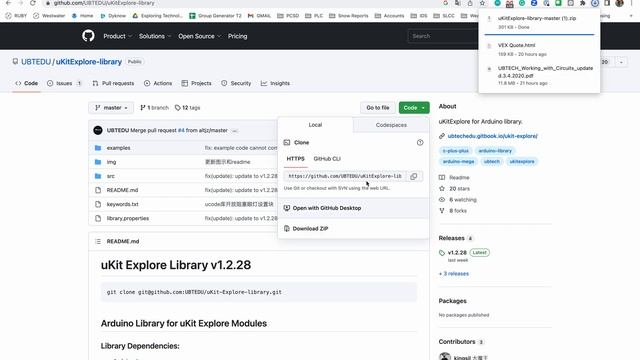This screenshot has width=640, height=360.
Task: Click the downloads toolbar icon
Action: (595, 3)
